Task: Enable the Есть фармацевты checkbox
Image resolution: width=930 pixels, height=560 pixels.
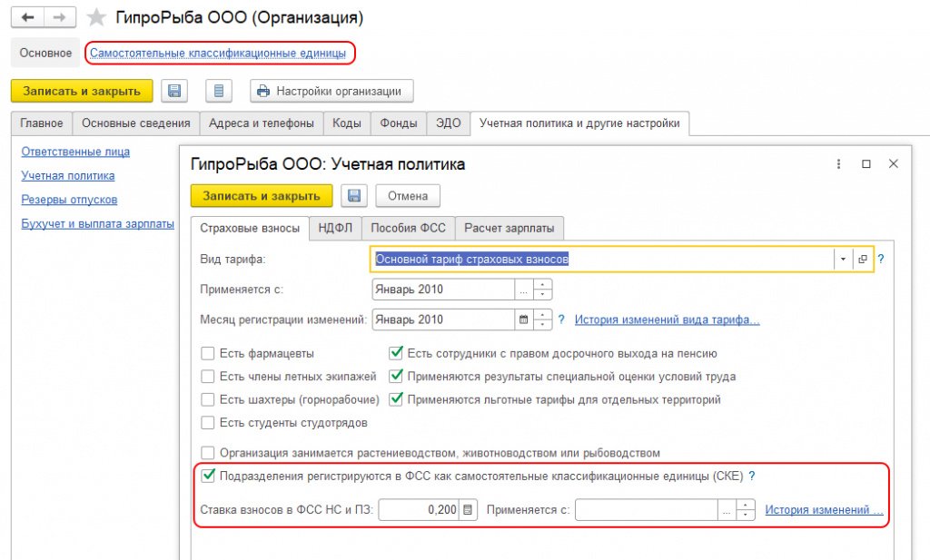Action: tap(208, 354)
